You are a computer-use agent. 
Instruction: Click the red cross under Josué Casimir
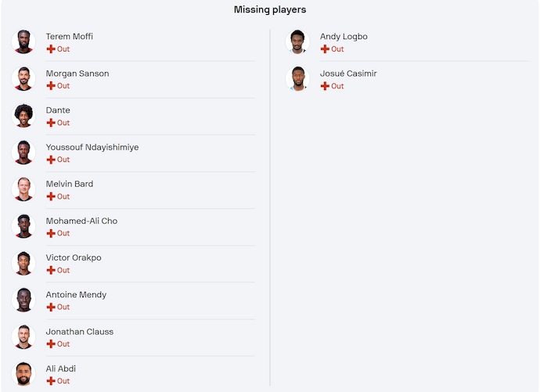325,86
